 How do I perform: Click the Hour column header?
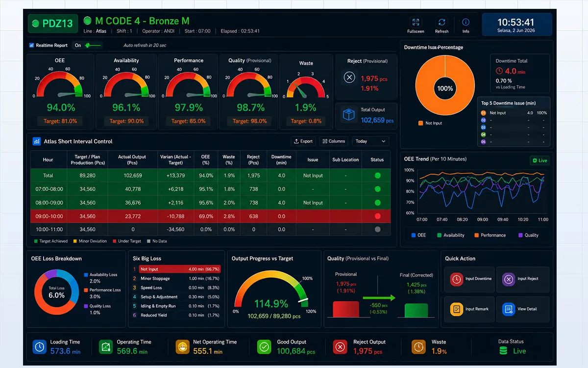(48, 159)
